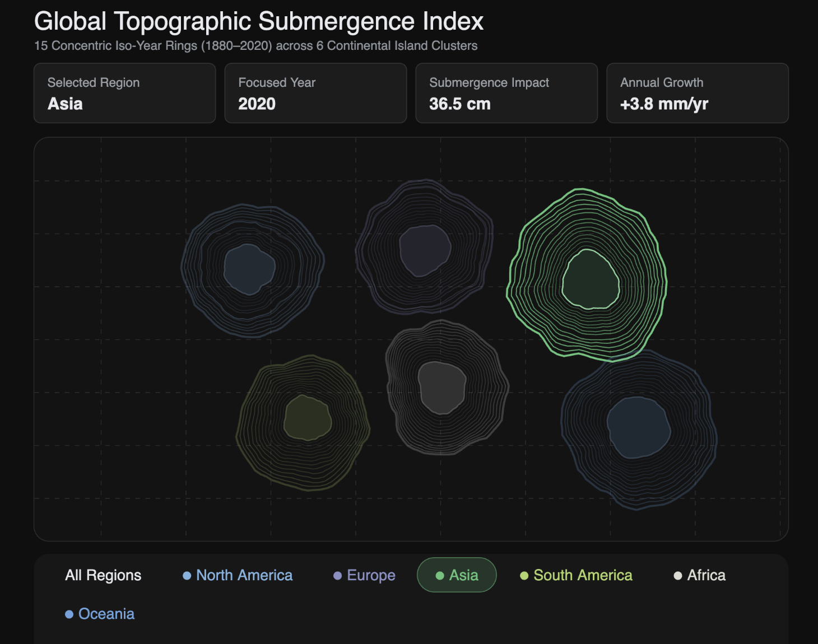Click the Selected Region card showing Asia

point(125,93)
